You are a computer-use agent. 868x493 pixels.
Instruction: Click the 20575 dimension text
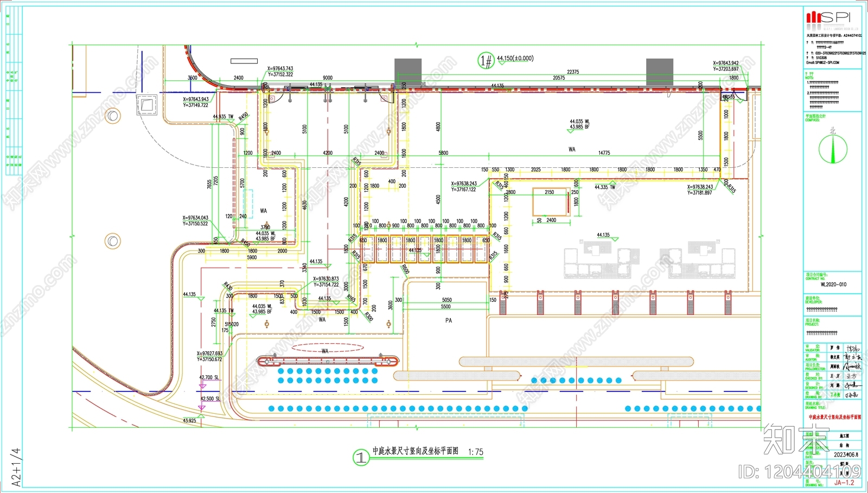click(x=559, y=78)
